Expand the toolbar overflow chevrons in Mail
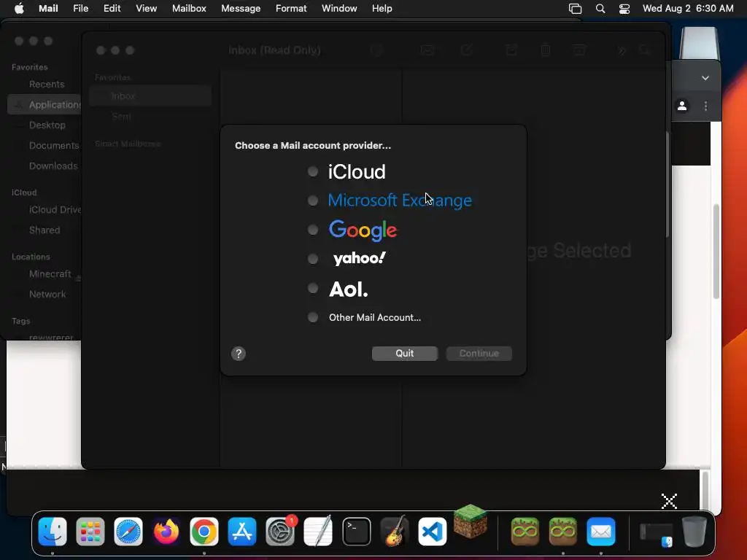 pyautogui.click(x=622, y=50)
